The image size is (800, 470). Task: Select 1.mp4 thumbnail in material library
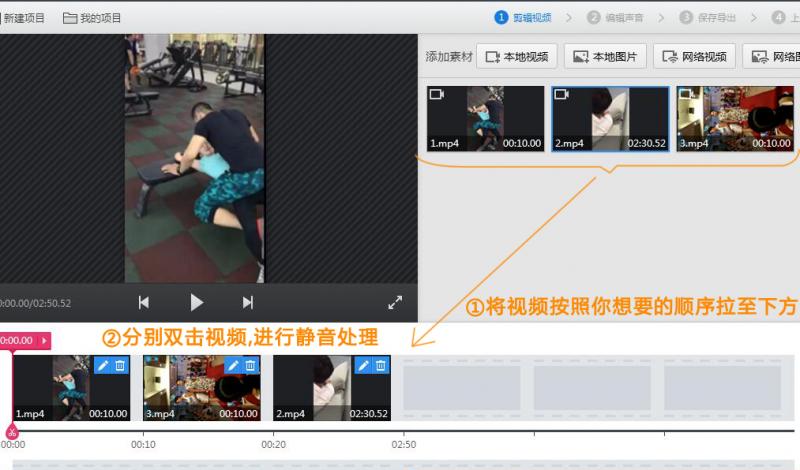pyautogui.click(x=485, y=118)
